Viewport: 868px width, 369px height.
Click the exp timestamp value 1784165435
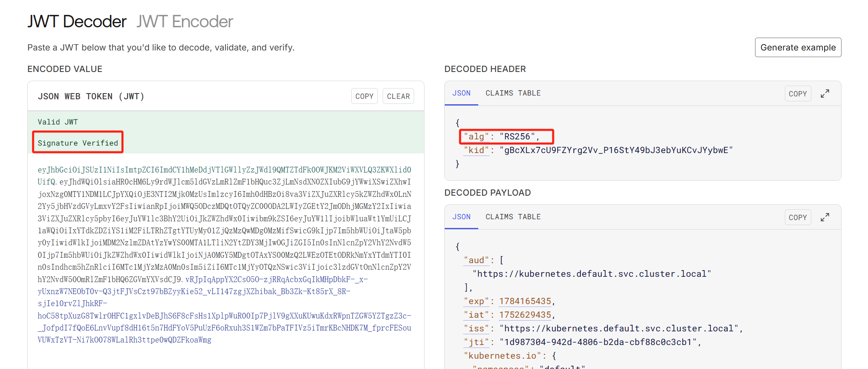coord(525,301)
